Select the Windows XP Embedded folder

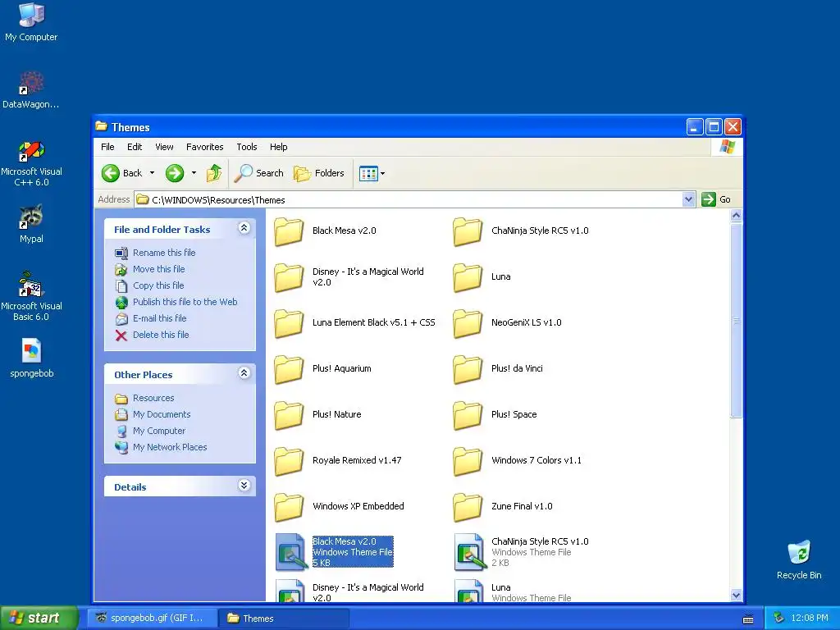(339, 507)
